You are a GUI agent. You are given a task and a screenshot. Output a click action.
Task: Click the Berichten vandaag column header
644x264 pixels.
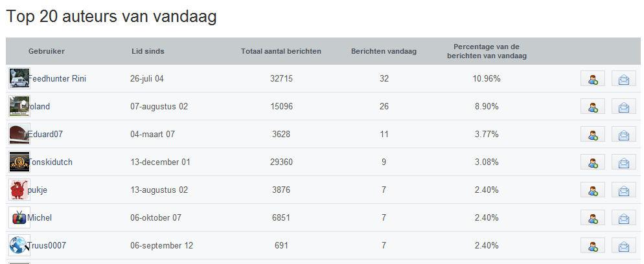384,51
